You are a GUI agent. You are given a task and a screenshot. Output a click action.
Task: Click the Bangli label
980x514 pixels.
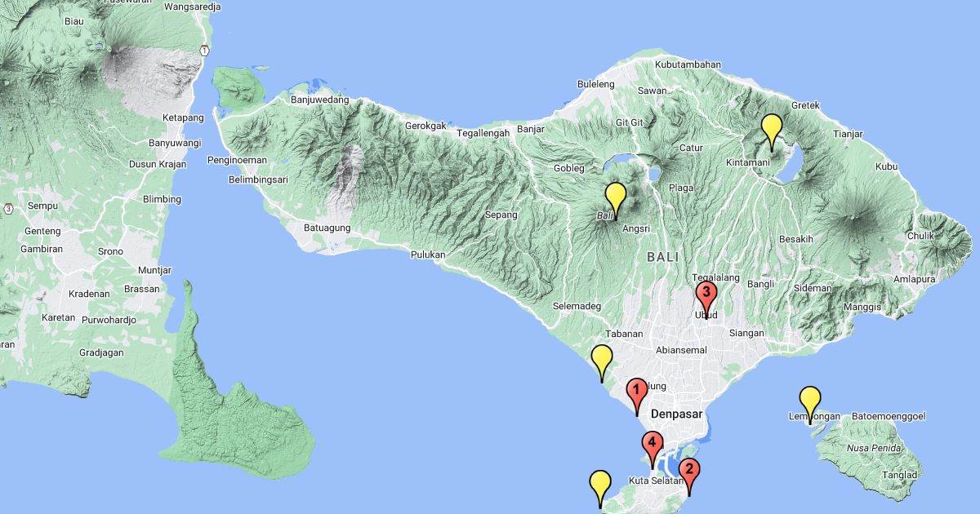(x=760, y=285)
